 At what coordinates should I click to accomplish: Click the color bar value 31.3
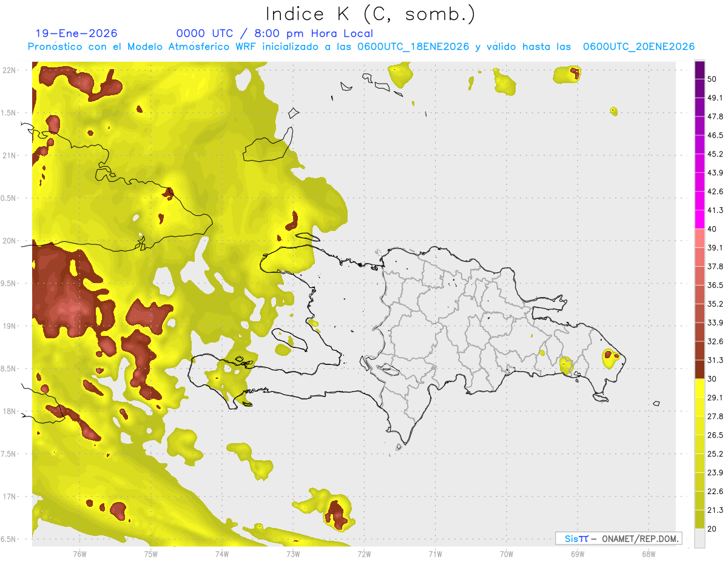pos(715,360)
